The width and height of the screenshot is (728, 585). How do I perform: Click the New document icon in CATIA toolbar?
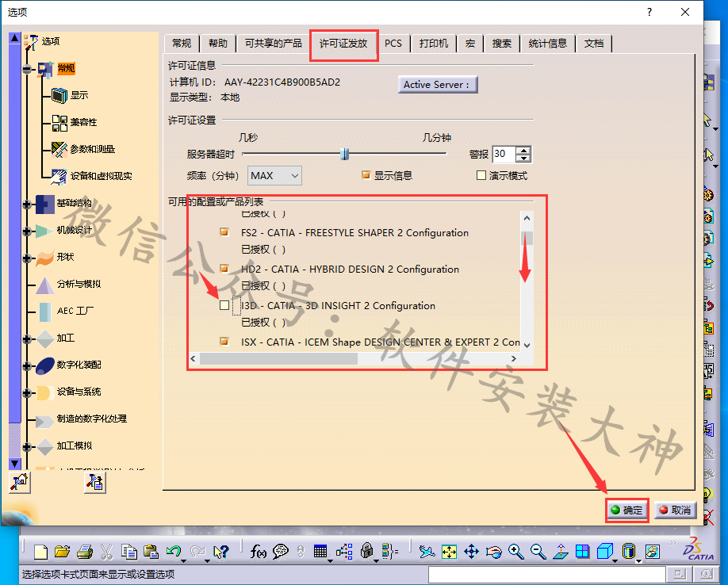[x=41, y=552]
